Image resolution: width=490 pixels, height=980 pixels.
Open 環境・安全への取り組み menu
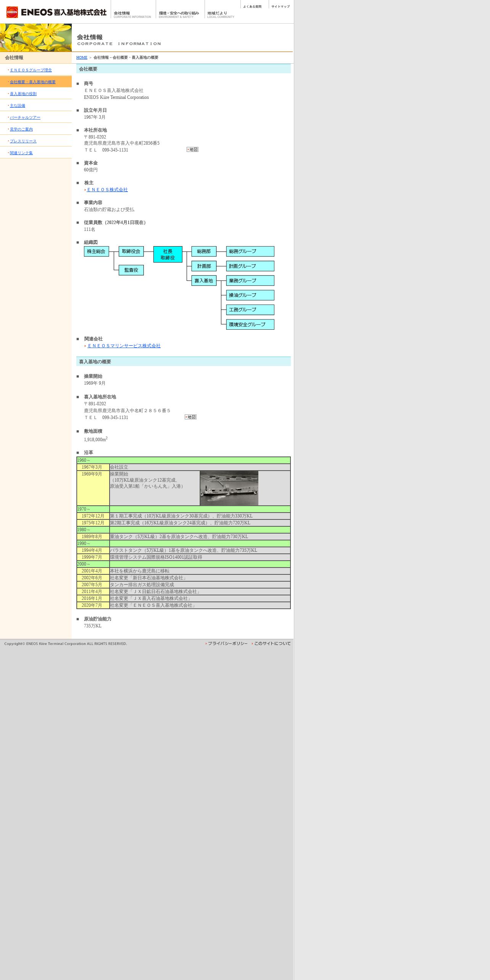pos(179,15)
